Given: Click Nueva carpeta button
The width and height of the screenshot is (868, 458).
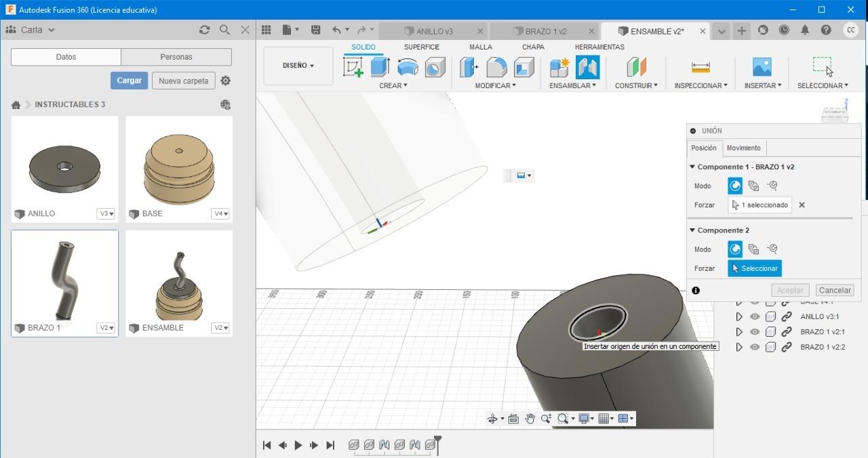Looking at the screenshot, I should click(x=184, y=81).
